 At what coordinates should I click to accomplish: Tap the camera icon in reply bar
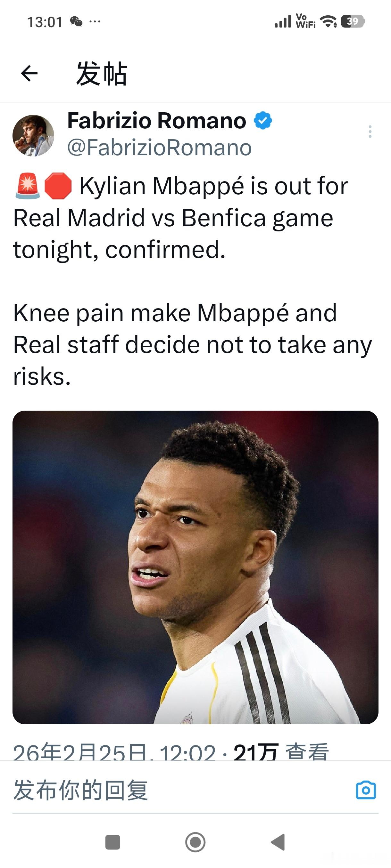366,790
